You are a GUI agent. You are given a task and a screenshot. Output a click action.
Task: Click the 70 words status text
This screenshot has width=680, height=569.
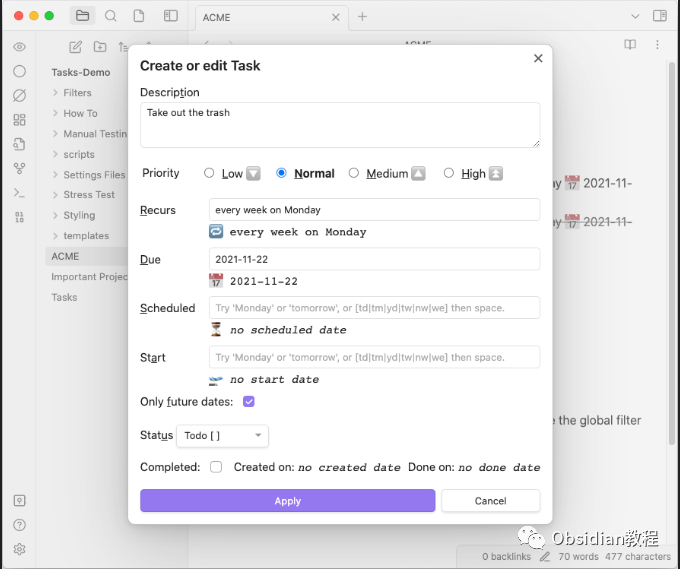[x=578, y=556]
